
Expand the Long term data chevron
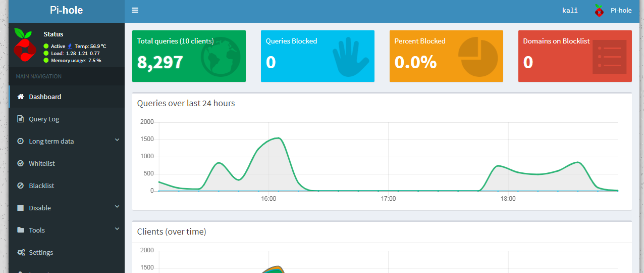pyautogui.click(x=117, y=140)
